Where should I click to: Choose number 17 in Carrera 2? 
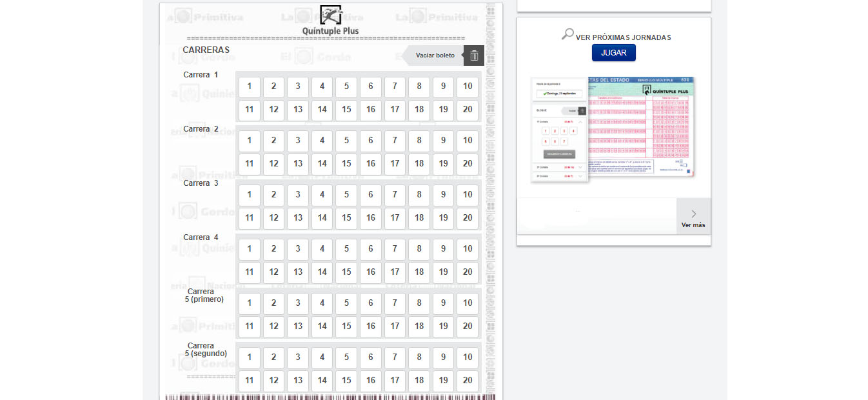pyautogui.click(x=395, y=165)
